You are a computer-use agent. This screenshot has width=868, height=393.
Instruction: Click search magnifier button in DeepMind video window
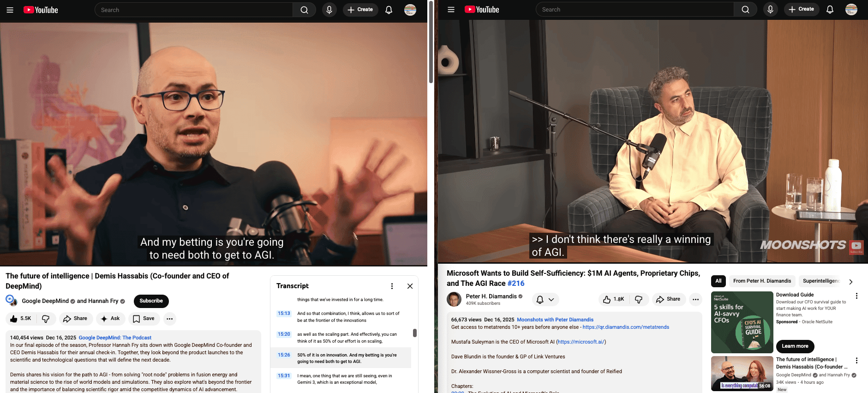[x=304, y=10]
